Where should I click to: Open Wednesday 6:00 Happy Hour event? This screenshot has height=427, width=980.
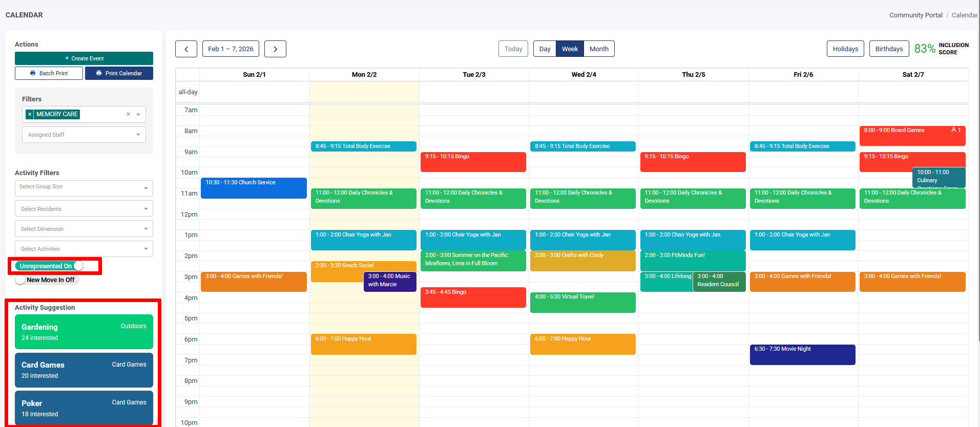pyautogui.click(x=582, y=344)
